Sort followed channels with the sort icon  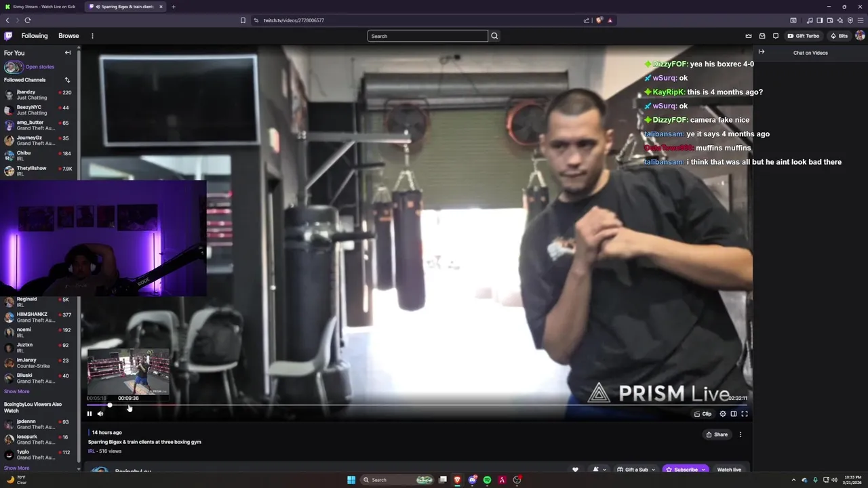[x=67, y=80]
